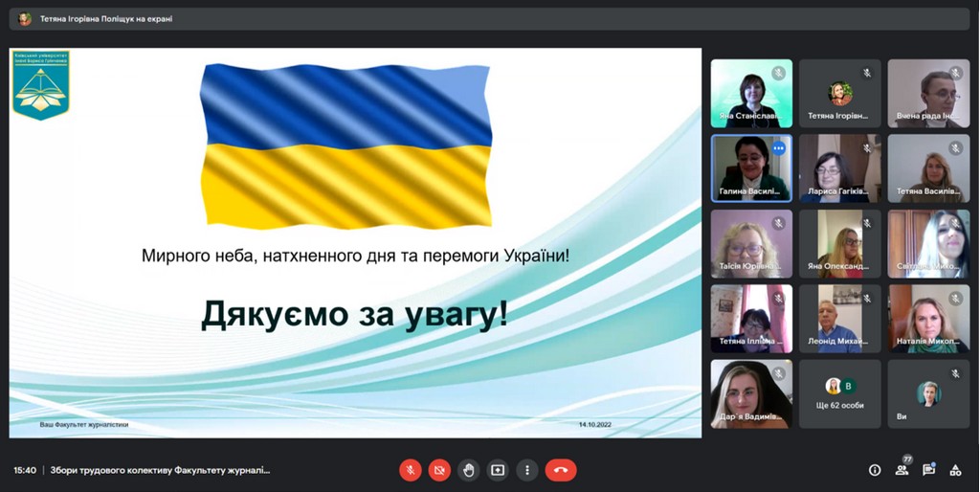Click the university logo on the slide
The image size is (980, 492).
point(40,85)
